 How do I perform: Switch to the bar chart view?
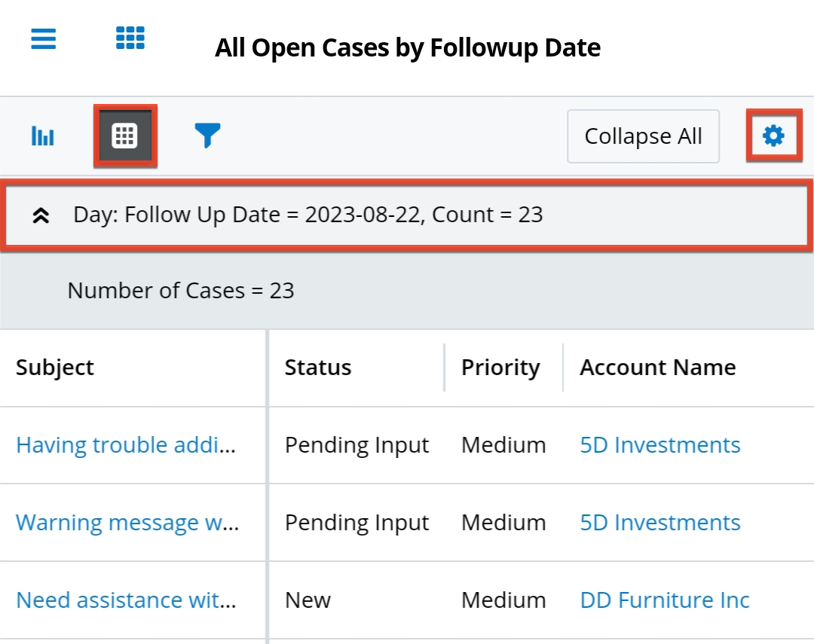43,136
